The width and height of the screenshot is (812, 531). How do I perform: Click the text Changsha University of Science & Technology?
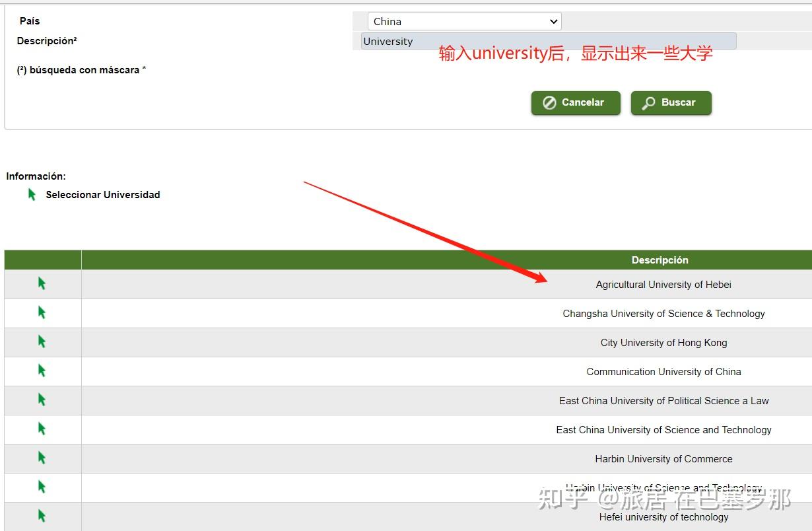coord(663,314)
